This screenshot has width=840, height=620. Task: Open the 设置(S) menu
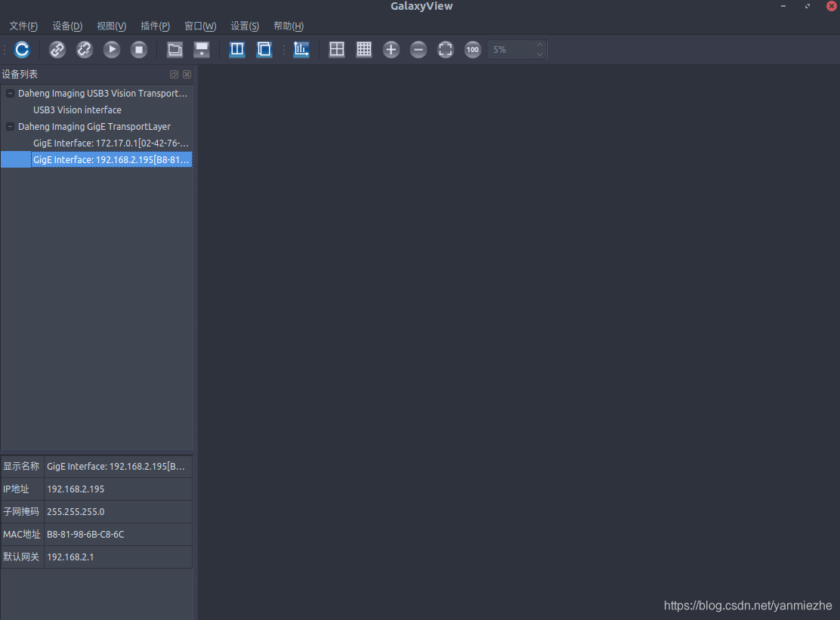click(x=245, y=26)
